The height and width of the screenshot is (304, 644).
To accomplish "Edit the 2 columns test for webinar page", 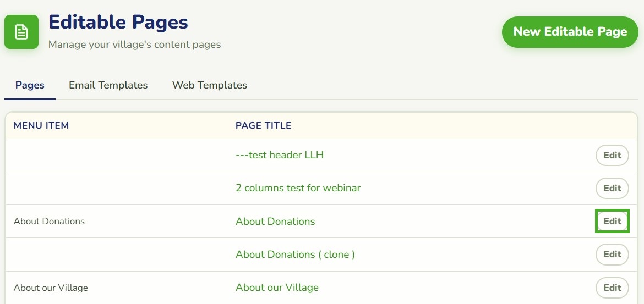I will click(x=612, y=189).
